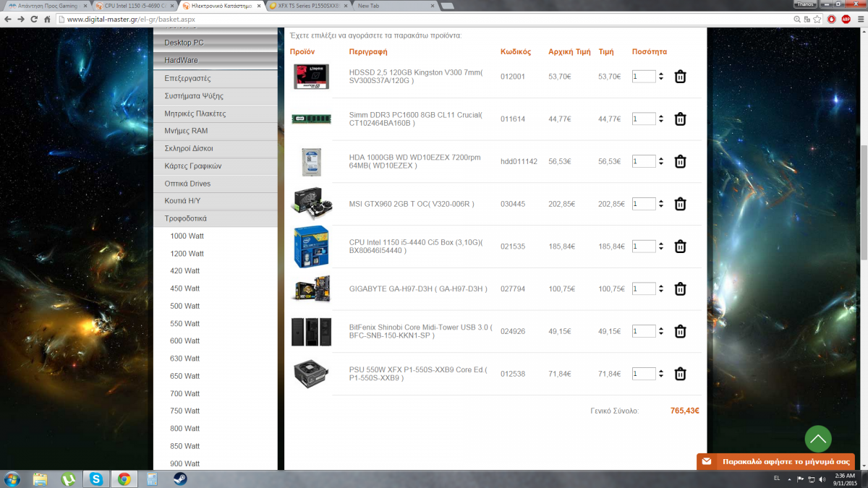868x488 pixels.
Task: Open the AdBlock Plus extension icon
Action: (846, 19)
